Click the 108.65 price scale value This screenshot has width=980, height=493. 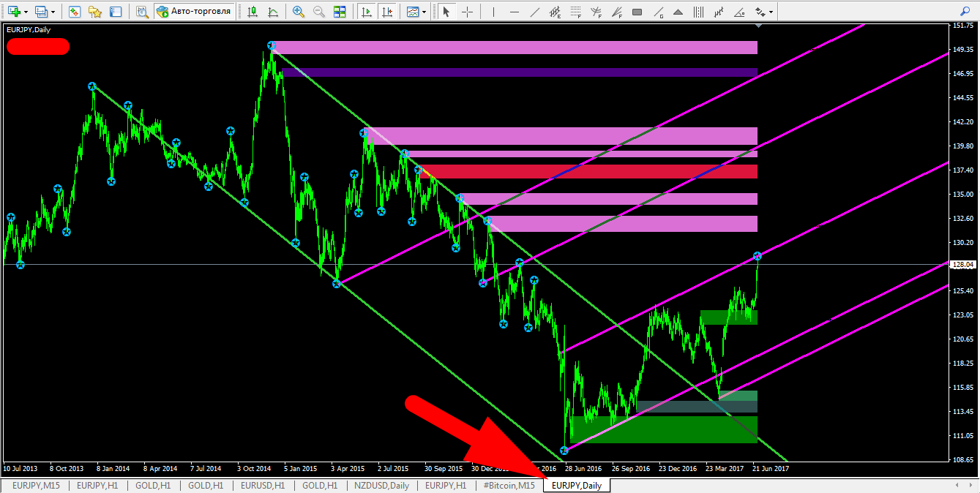(962, 460)
